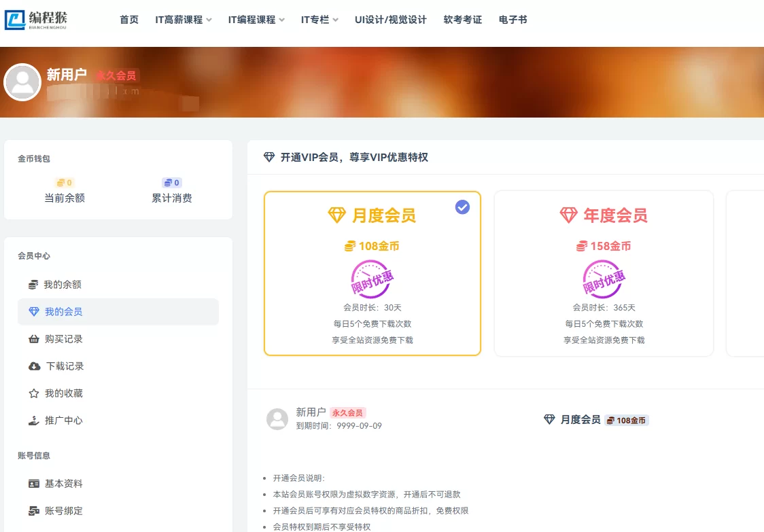Open 我的余额 in sidebar
This screenshot has width=764, height=532.
[x=118, y=285]
